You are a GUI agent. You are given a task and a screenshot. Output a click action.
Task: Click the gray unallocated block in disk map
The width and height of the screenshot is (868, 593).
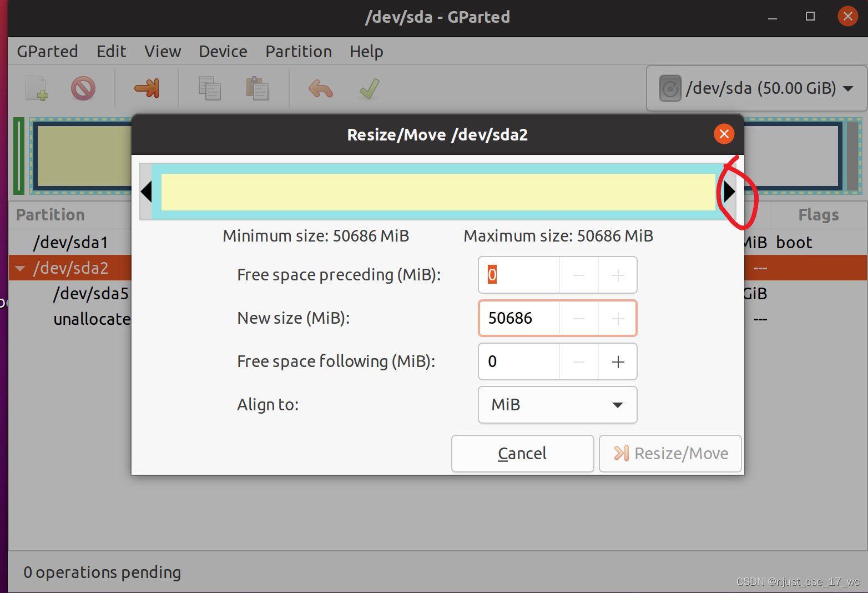coord(852,156)
